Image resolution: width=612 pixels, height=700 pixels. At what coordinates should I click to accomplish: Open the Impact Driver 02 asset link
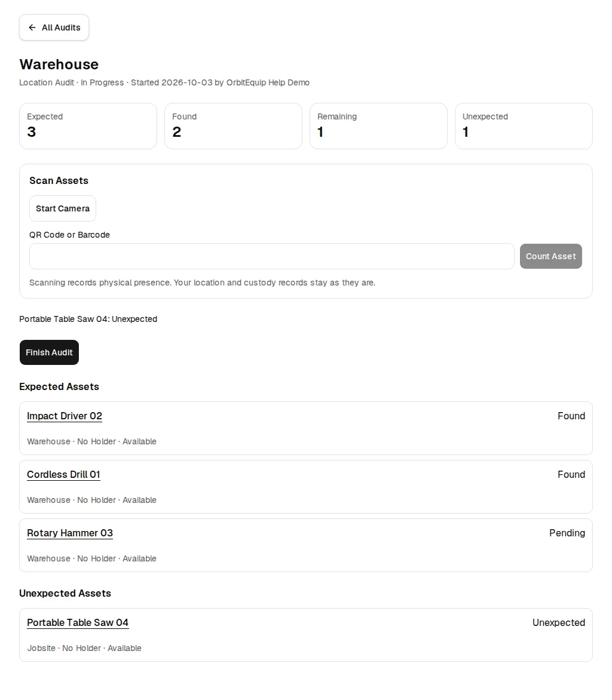(x=65, y=416)
